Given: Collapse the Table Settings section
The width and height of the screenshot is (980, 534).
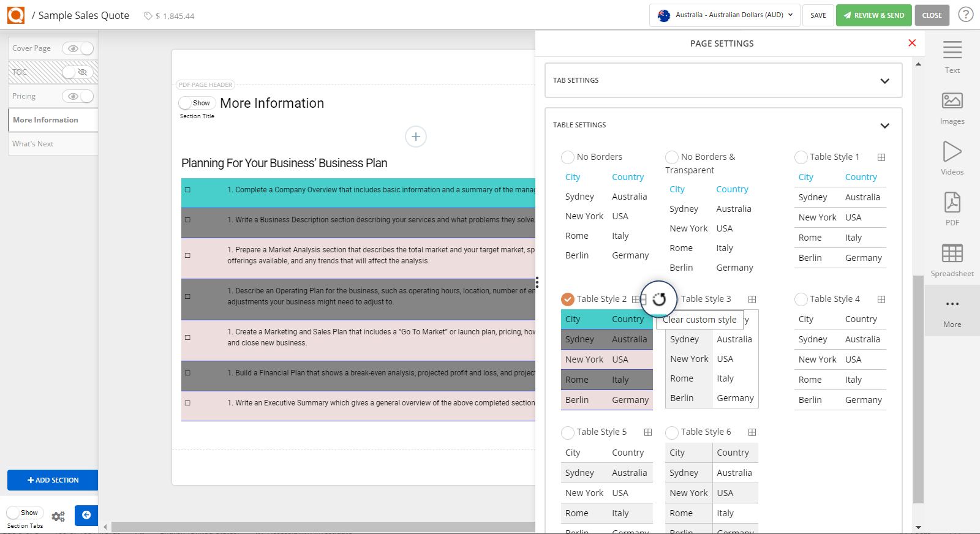Looking at the screenshot, I should coord(884,126).
